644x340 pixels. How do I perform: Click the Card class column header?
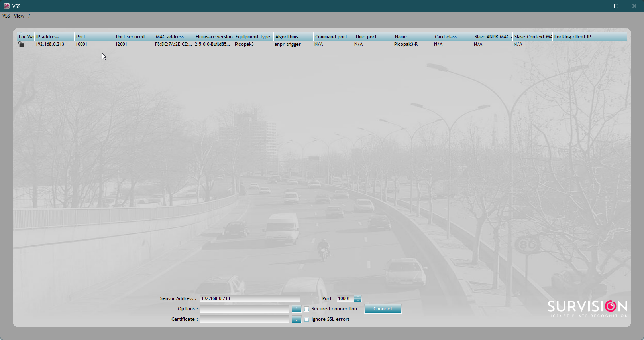[453, 37]
